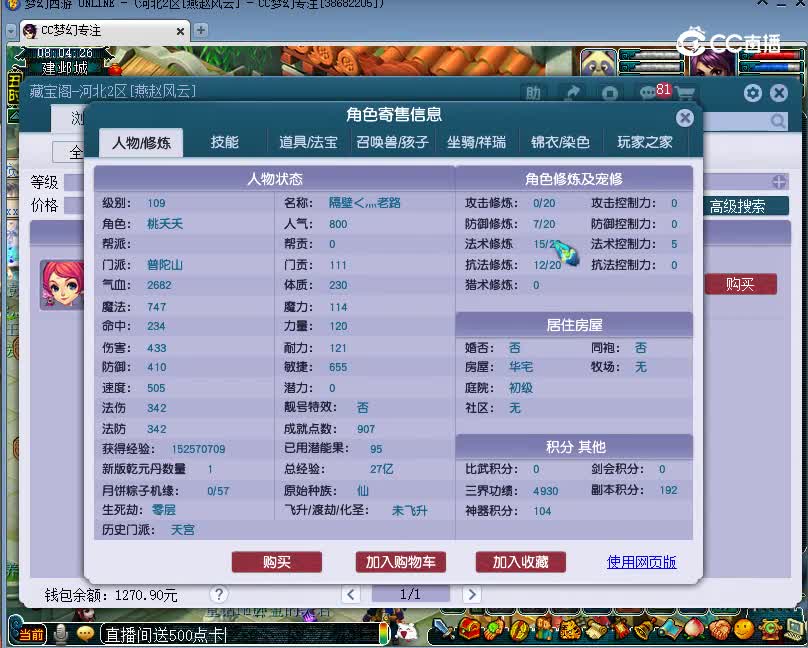This screenshot has height=648, width=808.
Task: Open a new tab with plus button
Action: [x=201, y=30]
